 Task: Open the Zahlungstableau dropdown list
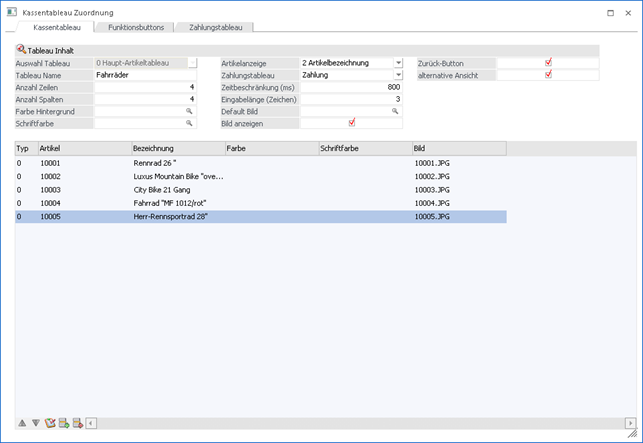point(397,75)
